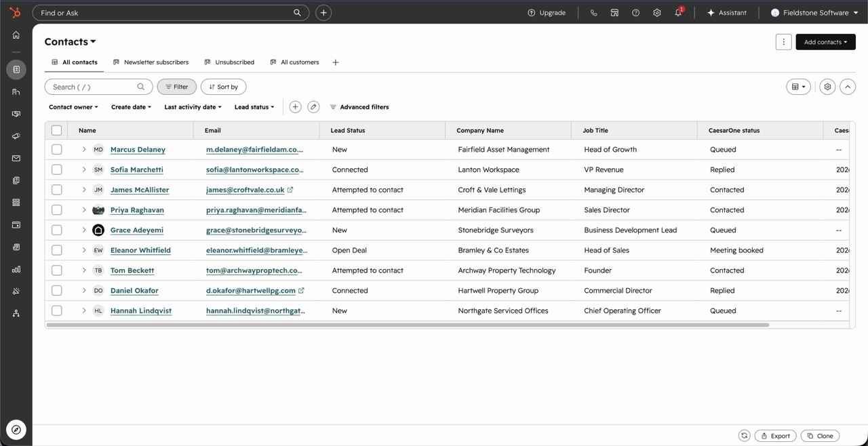The image size is (868, 446).
Task: Open the handshake Sales sidebar icon
Action: point(16,114)
